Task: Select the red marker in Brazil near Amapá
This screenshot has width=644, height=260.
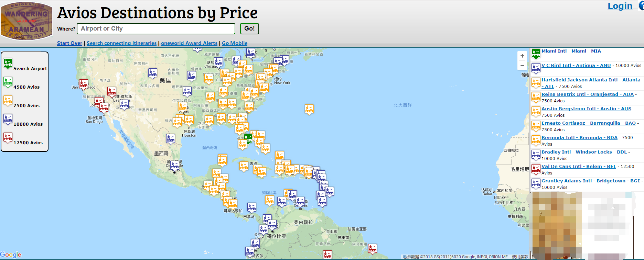Action: pos(373,248)
